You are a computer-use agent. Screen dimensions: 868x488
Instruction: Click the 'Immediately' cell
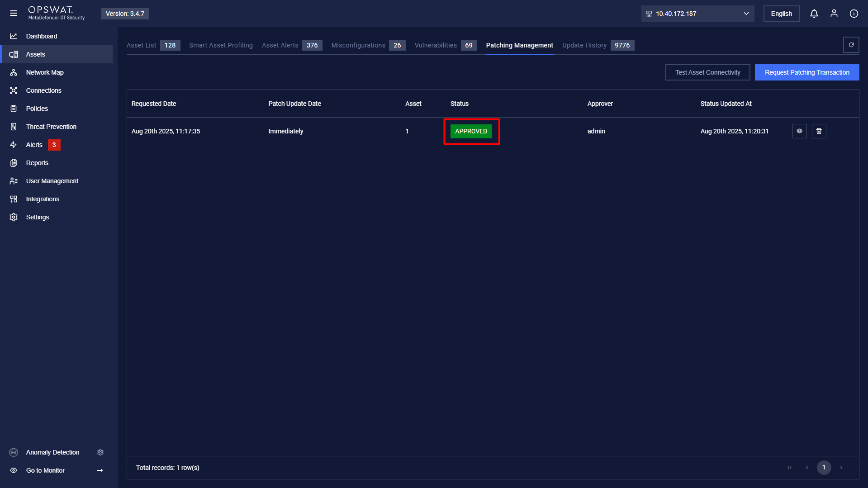click(x=285, y=131)
